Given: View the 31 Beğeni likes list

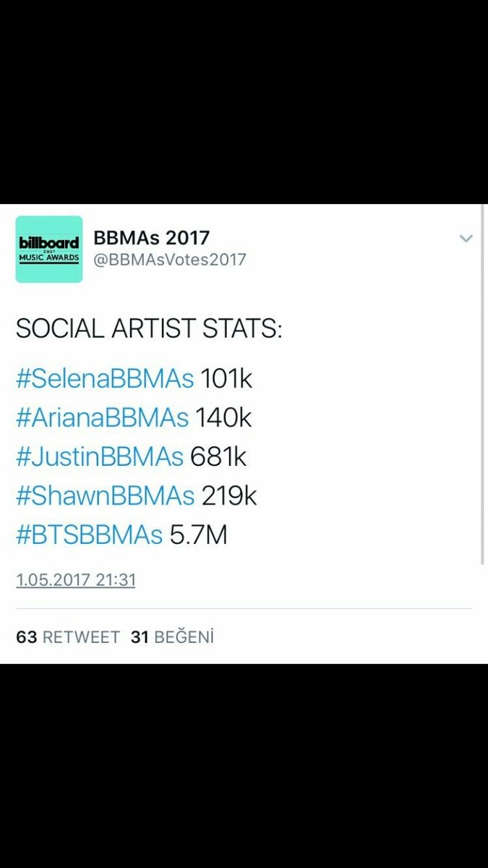Looking at the screenshot, I should 172,637.
